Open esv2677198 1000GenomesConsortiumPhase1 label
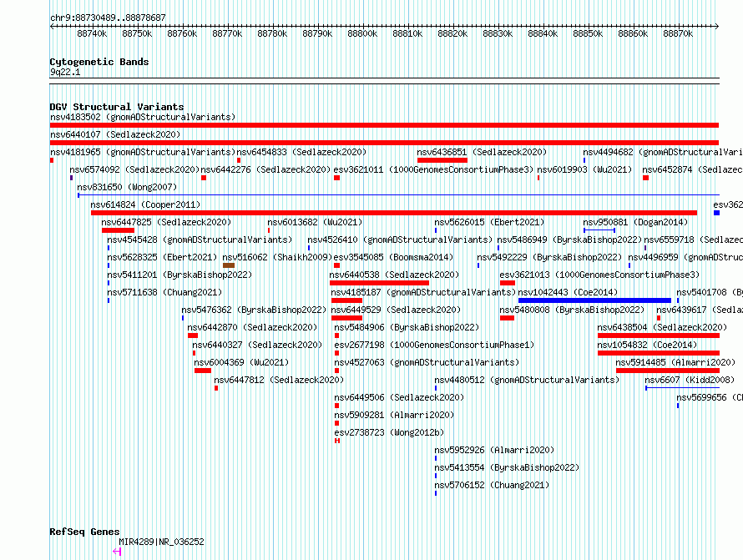Image resolution: width=743 pixels, height=560 pixels. (434, 345)
